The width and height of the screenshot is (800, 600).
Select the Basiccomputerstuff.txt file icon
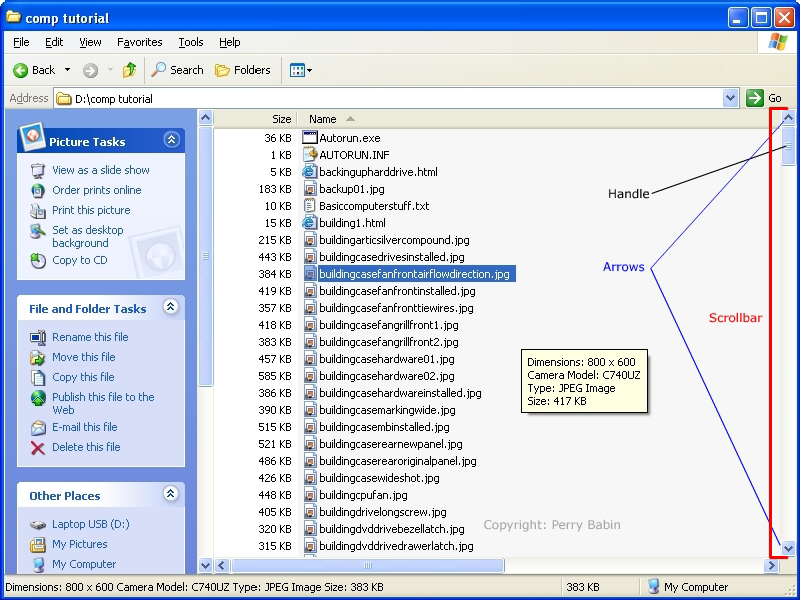coord(310,206)
